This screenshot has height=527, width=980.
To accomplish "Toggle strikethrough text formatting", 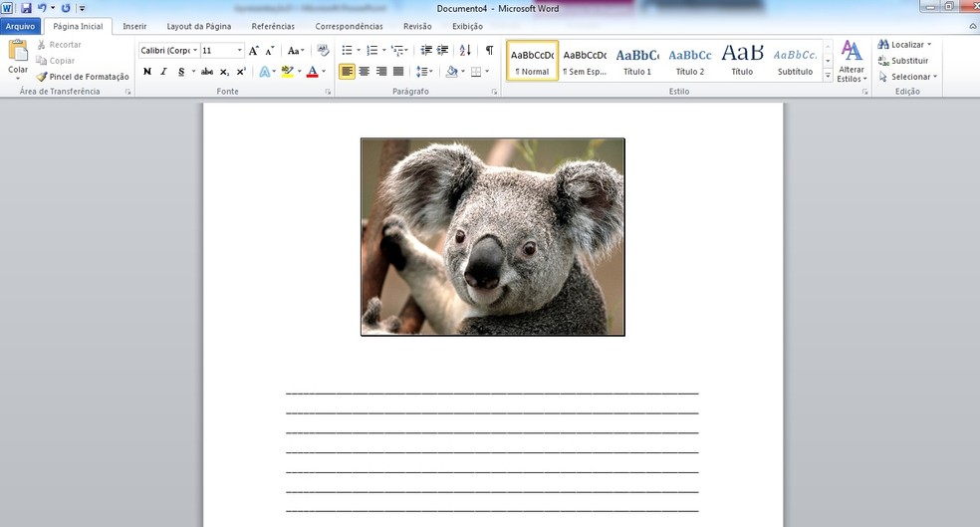I will click(206, 72).
